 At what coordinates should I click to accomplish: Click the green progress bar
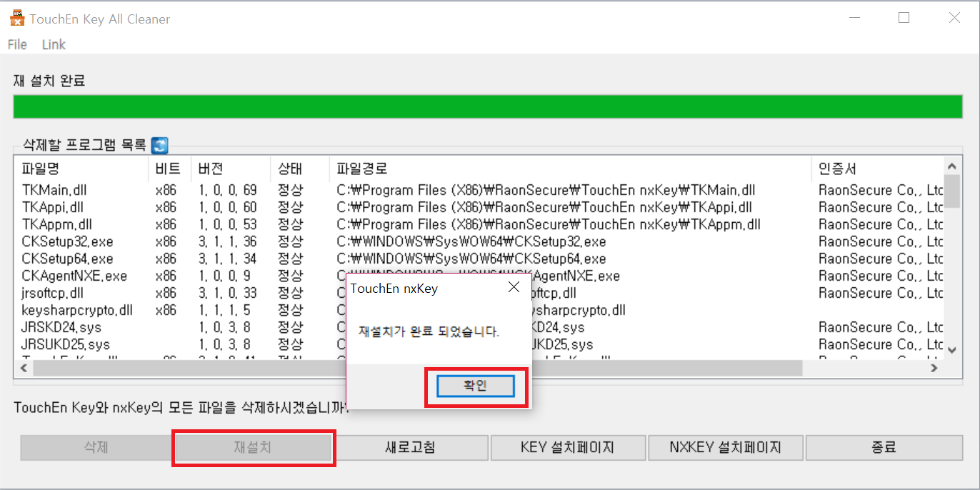[488, 106]
